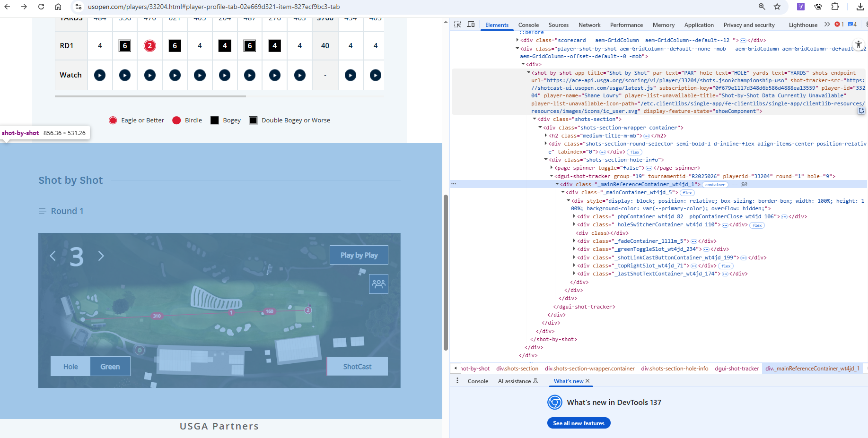
Task: Go to the next hole with right chevron
Action: [101, 256]
